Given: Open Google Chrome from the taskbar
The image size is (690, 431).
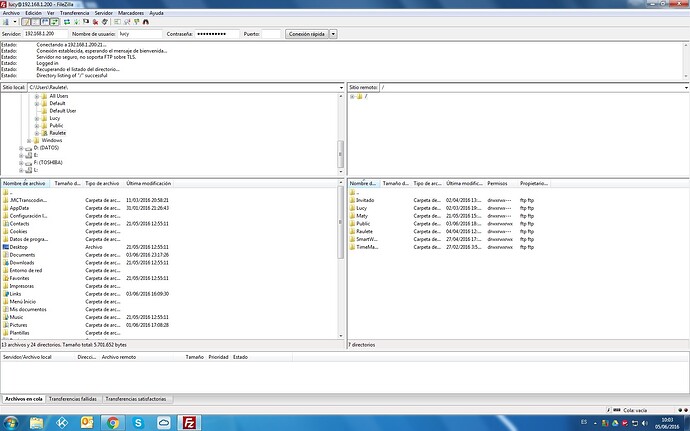Looking at the screenshot, I should [x=113, y=423].
